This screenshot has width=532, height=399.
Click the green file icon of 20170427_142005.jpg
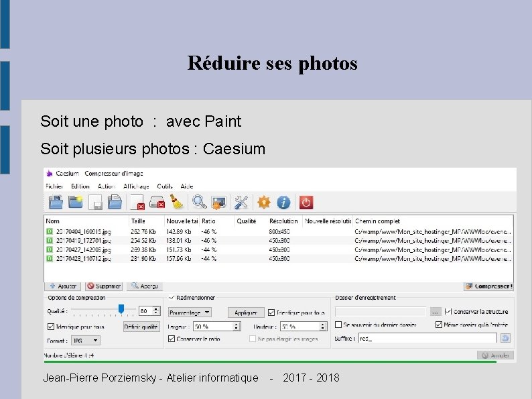tap(50, 249)
